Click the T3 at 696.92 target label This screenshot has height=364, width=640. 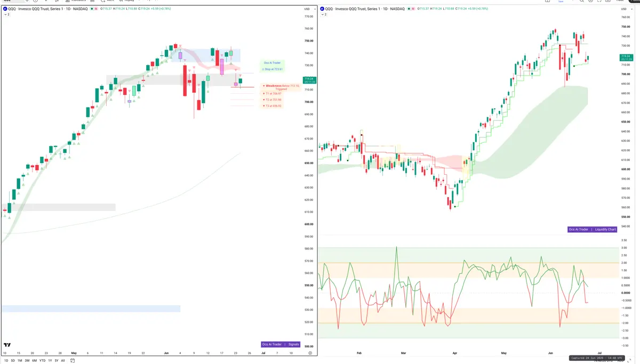273,106
